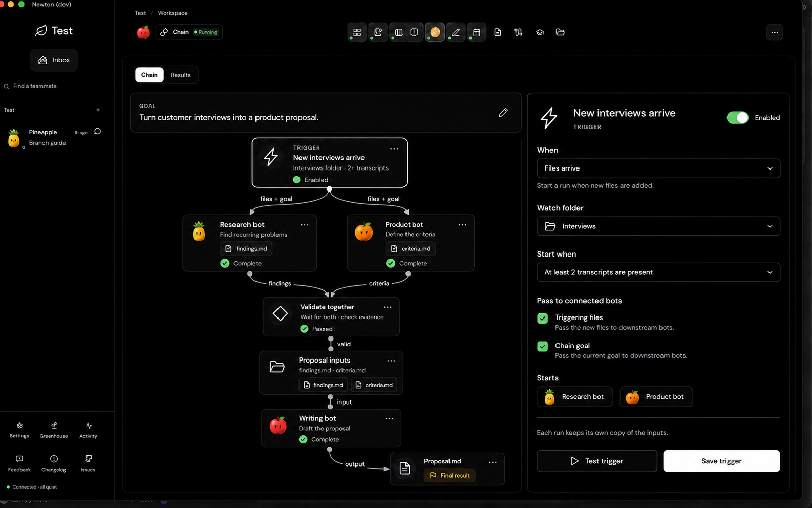812x508 pixels.
Task: Open the chat bubble icon next to Pineapple
Action: pyautogui.click(x=97, y=131)
